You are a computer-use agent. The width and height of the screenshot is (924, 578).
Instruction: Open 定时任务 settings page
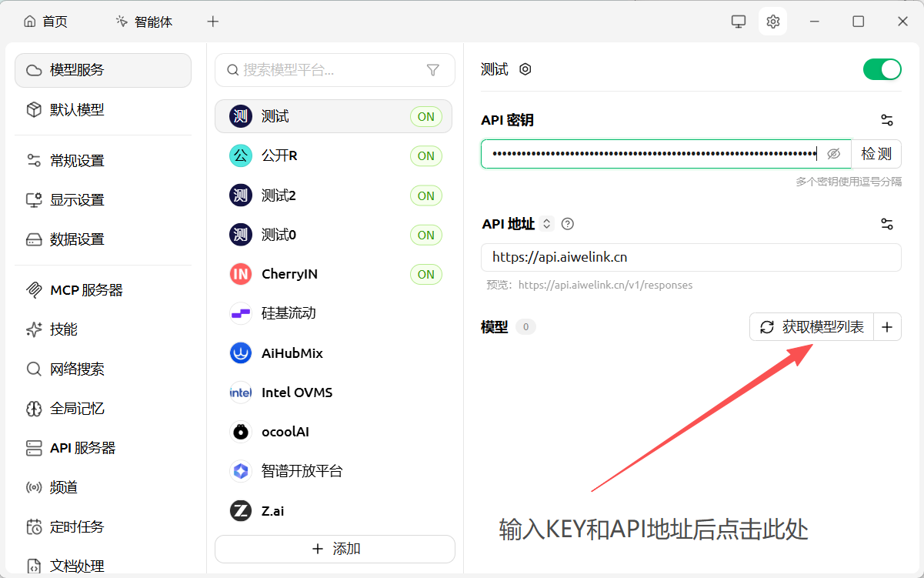coord(103,527)
